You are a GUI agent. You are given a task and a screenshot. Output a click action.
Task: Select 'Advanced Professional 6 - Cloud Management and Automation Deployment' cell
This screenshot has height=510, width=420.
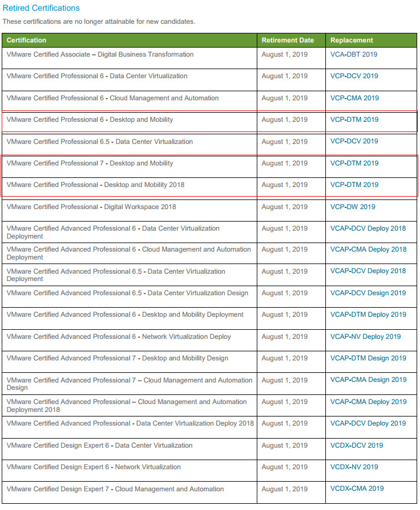129,253
